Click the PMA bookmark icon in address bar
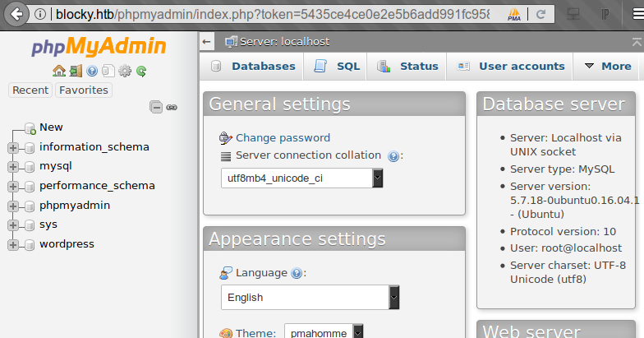The width and height of the screenshot is (644, 338). pos(514,15)
